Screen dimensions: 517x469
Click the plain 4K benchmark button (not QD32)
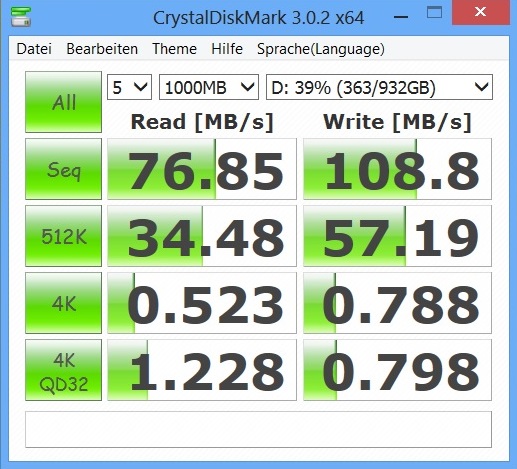click(63, 303)
